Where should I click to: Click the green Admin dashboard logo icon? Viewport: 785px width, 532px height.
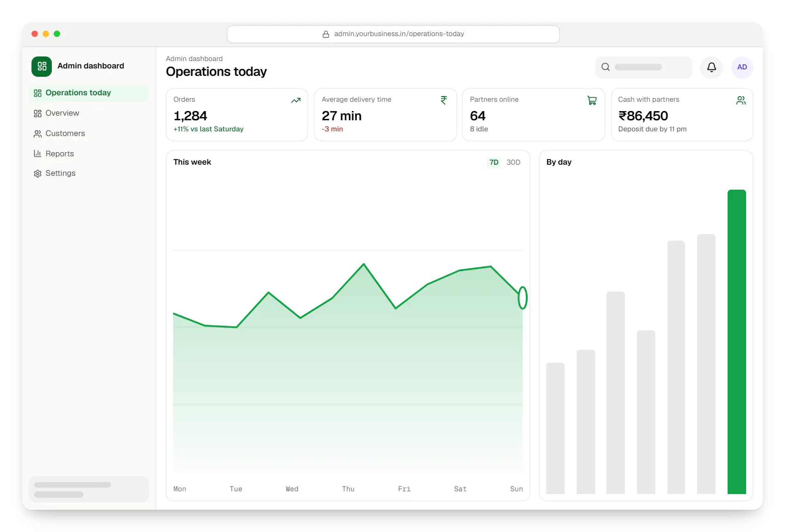coord(42,66)
